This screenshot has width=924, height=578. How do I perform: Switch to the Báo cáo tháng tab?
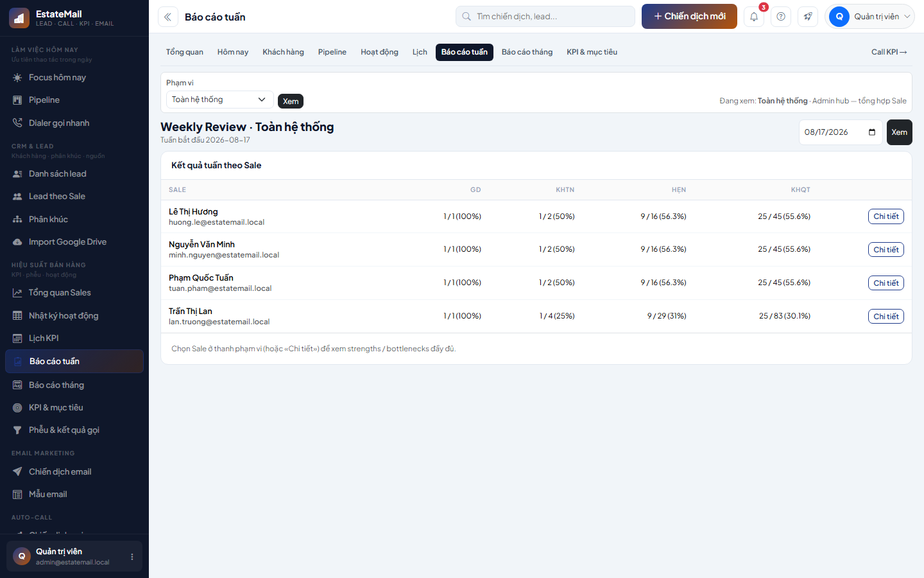(x=527, y=52)
